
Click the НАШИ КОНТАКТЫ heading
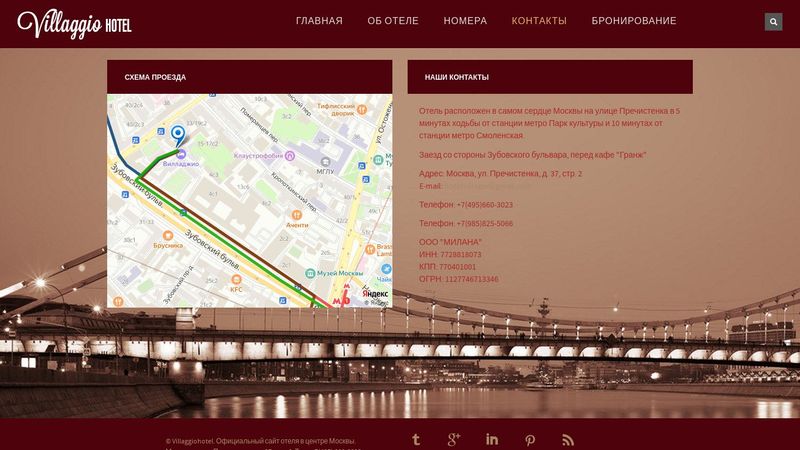pyautogui.click(x=457, y=77)
